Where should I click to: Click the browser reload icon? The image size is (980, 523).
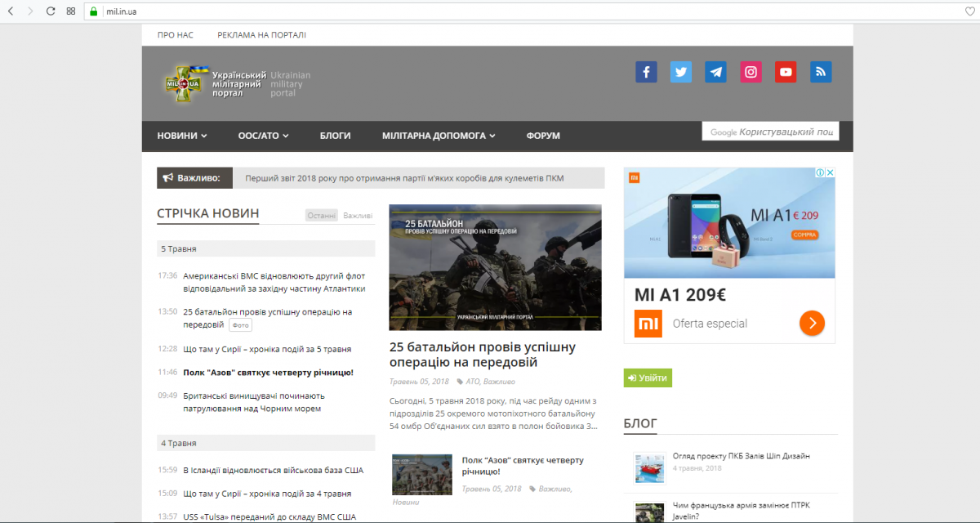(x=51, y=11)
